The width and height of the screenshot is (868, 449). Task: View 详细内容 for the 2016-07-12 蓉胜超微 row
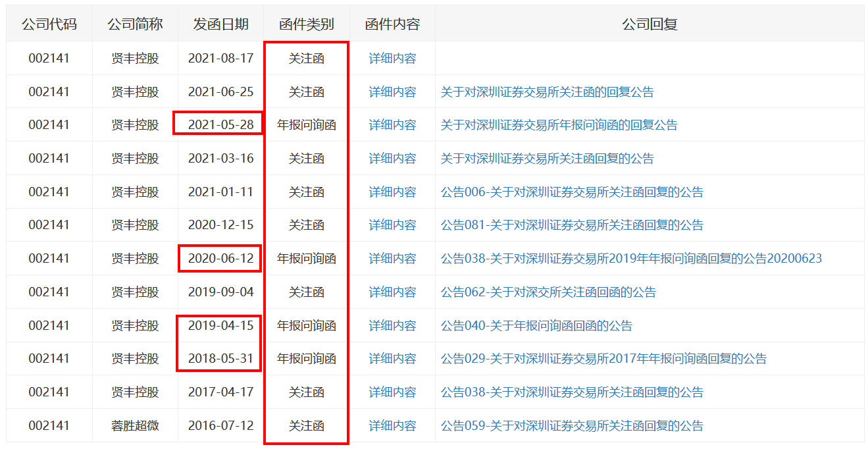click(x=392, y=426)
